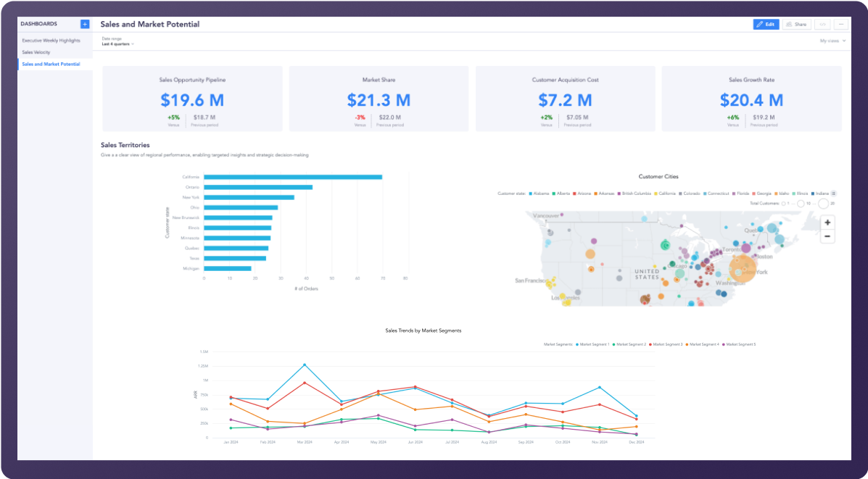868x479 pixels.
Task: Click the add new dashboard plus icon
Action: click(x=85, y=24)
